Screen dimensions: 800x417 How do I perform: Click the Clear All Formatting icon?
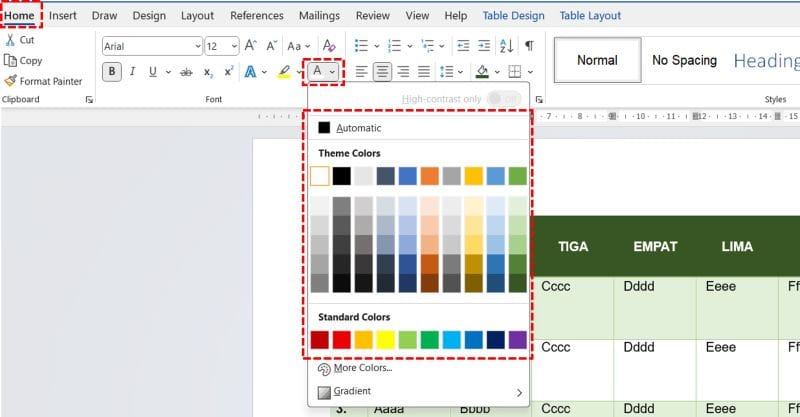(329, 46)
